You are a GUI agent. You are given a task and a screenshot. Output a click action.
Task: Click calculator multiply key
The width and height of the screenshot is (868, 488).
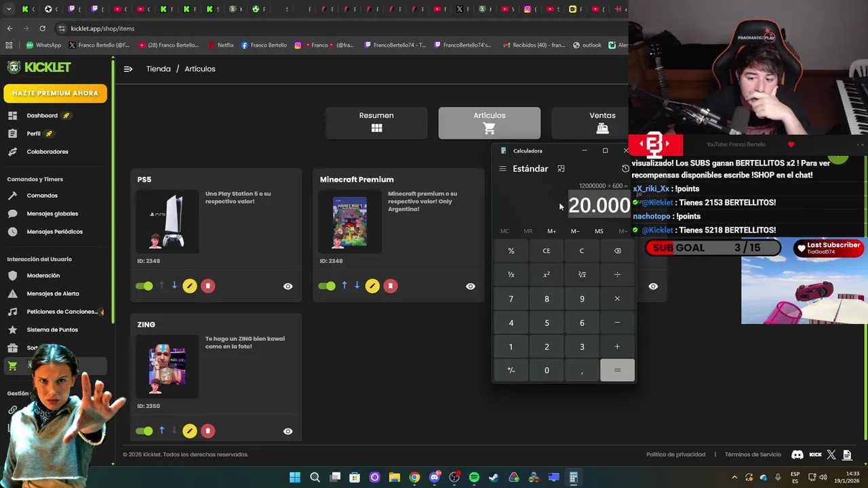(617, 299)
